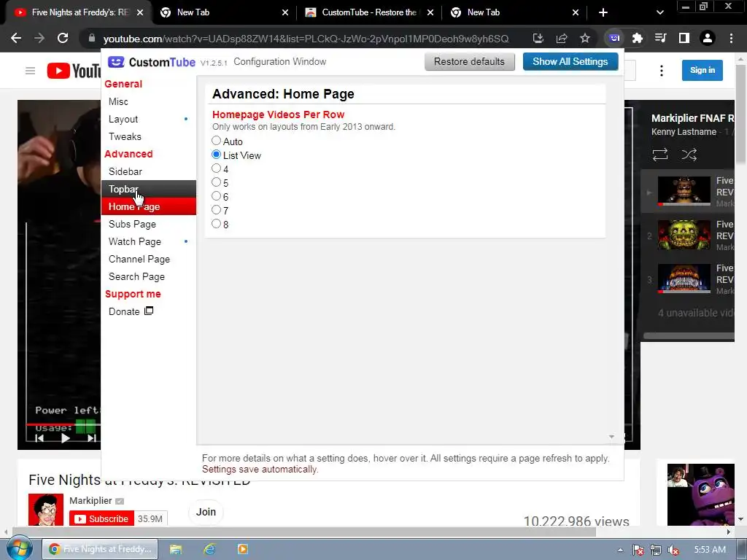Open YouTube settings three-dot icon
The width and height of the screenshot is (747, 560).
tap(661, 71)
